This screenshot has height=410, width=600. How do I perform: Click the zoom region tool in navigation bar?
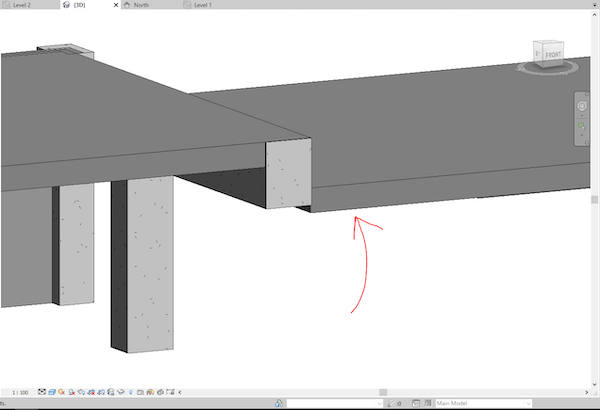[x=581, y=126]
